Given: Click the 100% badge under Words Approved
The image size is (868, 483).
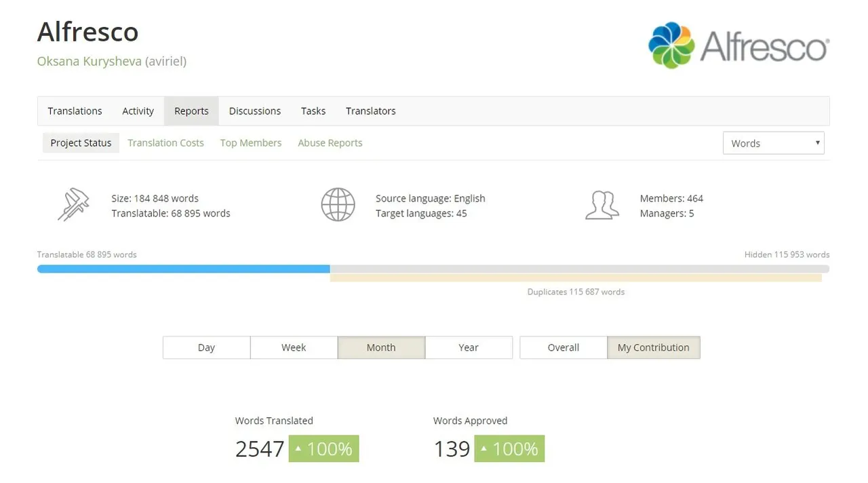Looking at the screenshot, I should (509, 449).
